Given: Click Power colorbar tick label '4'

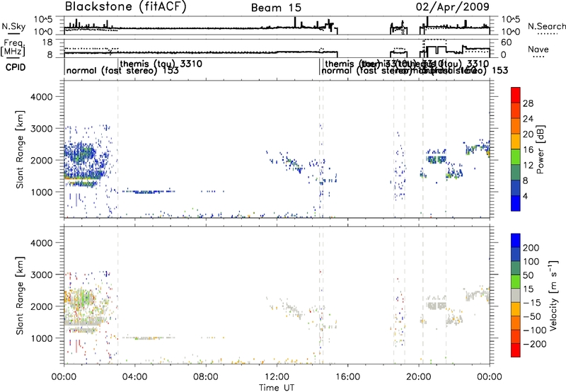Looking at the screenshot, I should [x=525, y=196].
